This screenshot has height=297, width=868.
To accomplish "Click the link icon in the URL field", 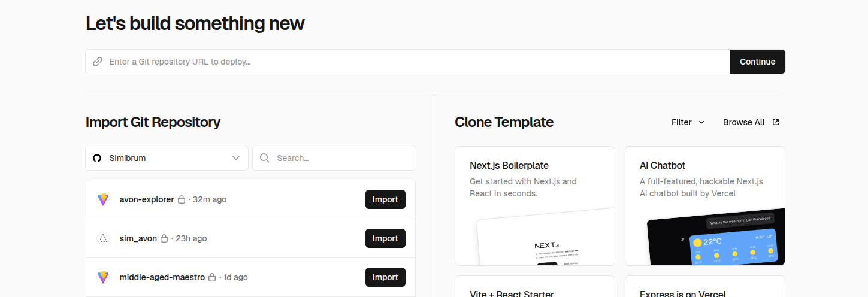I will [x=98, y=62].
